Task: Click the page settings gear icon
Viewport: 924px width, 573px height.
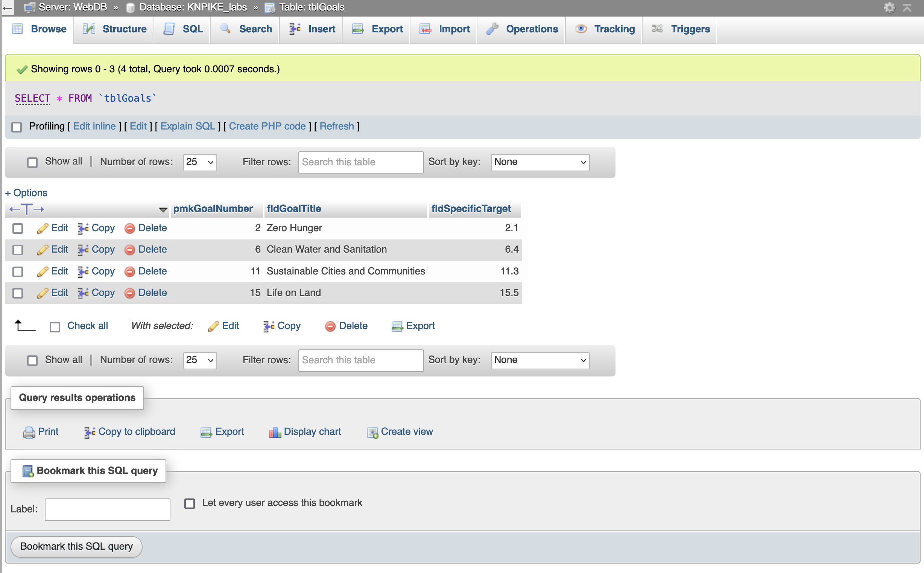Action: click(x=889, y=7)
